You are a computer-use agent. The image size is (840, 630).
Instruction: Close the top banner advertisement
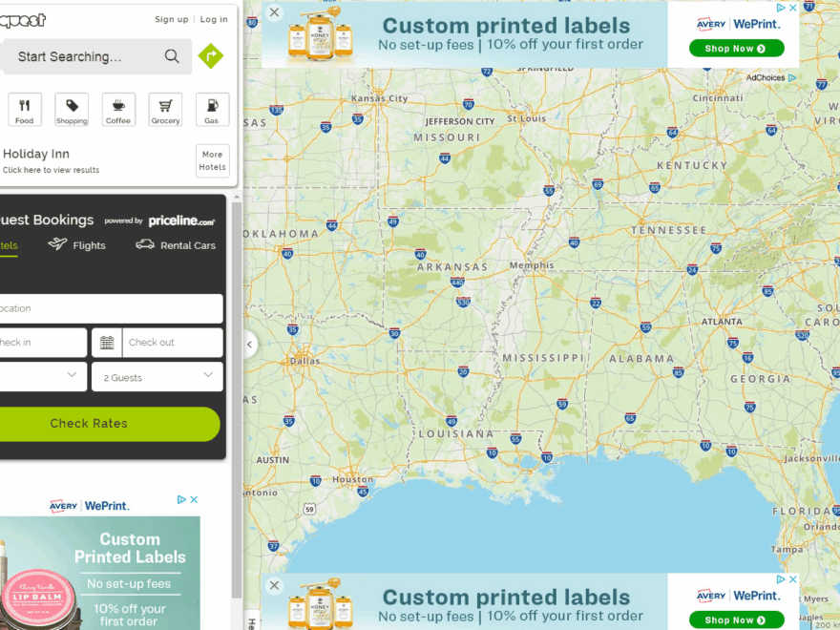tap(274, 12)
